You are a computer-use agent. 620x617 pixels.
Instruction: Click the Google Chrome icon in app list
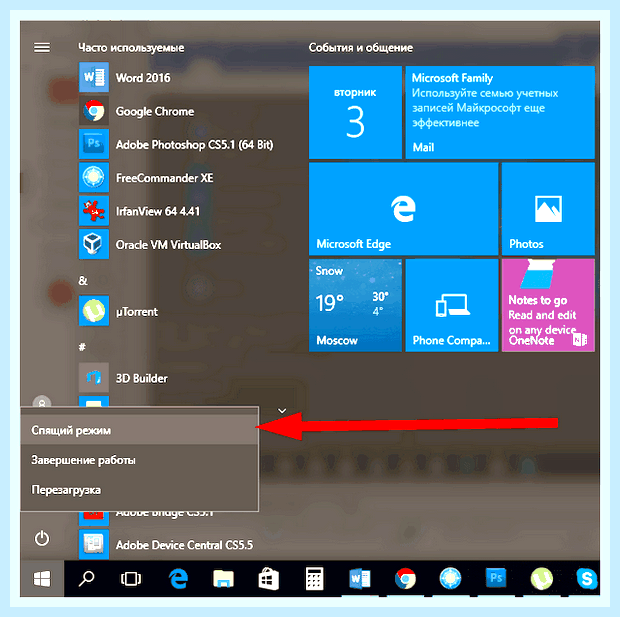94,111
